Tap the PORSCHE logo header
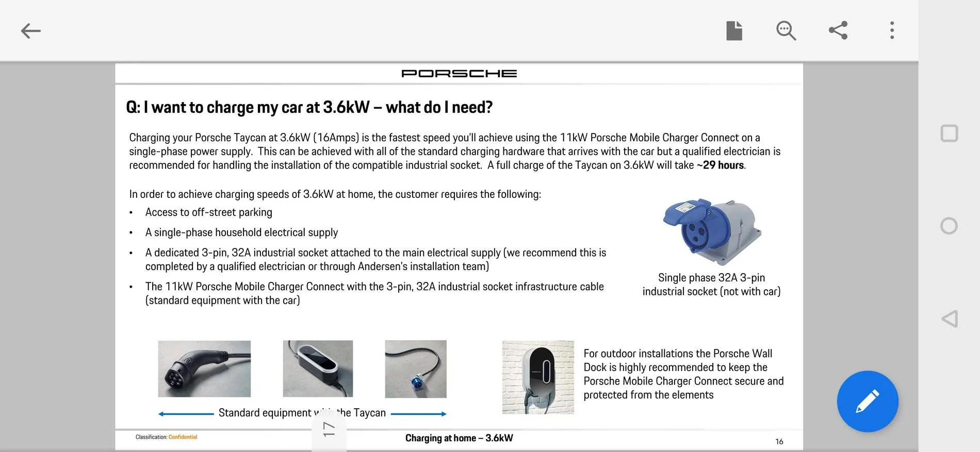The height and width of the screenshot is (452, 980). coord(459,74)
